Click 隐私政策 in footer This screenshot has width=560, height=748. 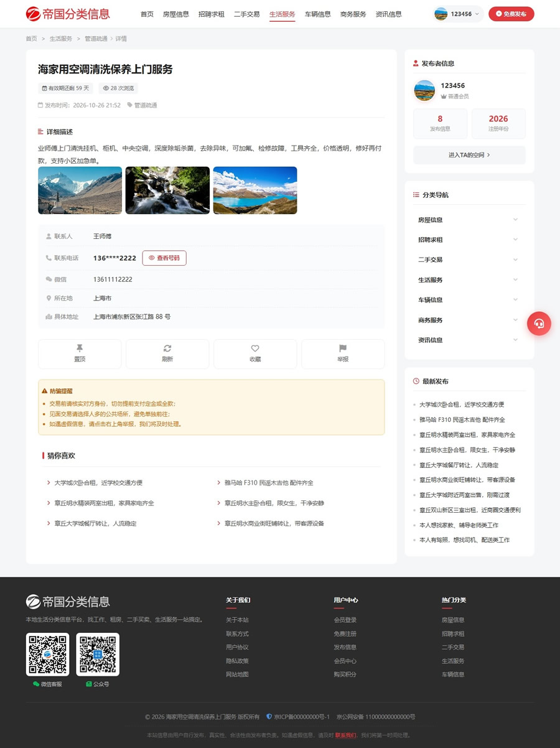(237, 661)
